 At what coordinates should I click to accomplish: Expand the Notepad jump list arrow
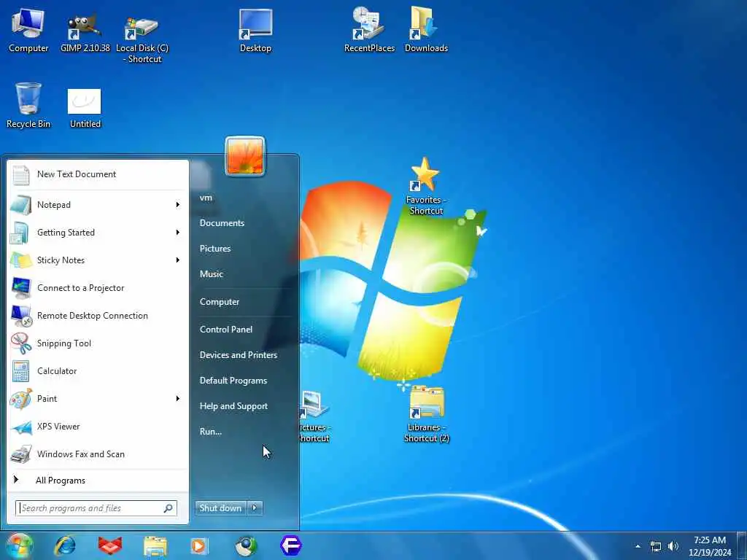pyautogui.click(x=178, y=205)
